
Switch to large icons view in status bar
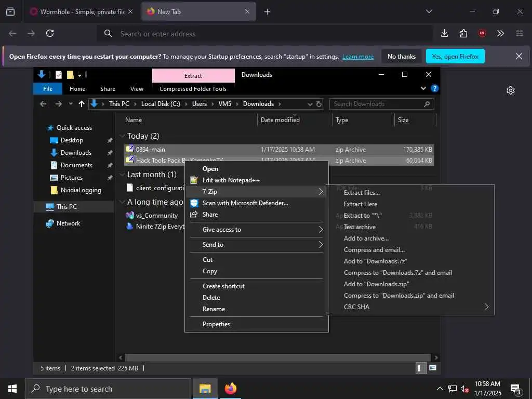coord(433,368)
